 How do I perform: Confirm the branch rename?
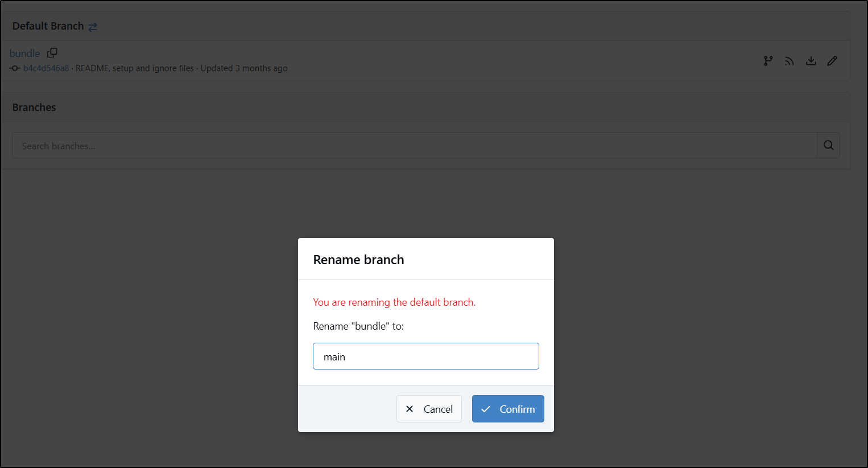[508, 409]
